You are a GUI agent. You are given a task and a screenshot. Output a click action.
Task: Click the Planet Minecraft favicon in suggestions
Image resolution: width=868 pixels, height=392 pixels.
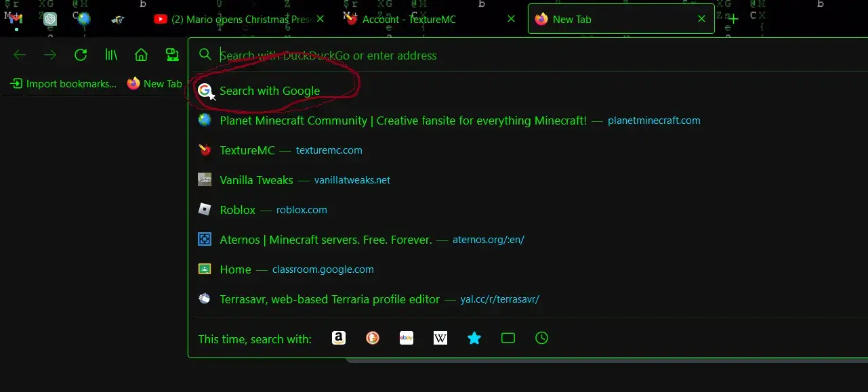205,120
